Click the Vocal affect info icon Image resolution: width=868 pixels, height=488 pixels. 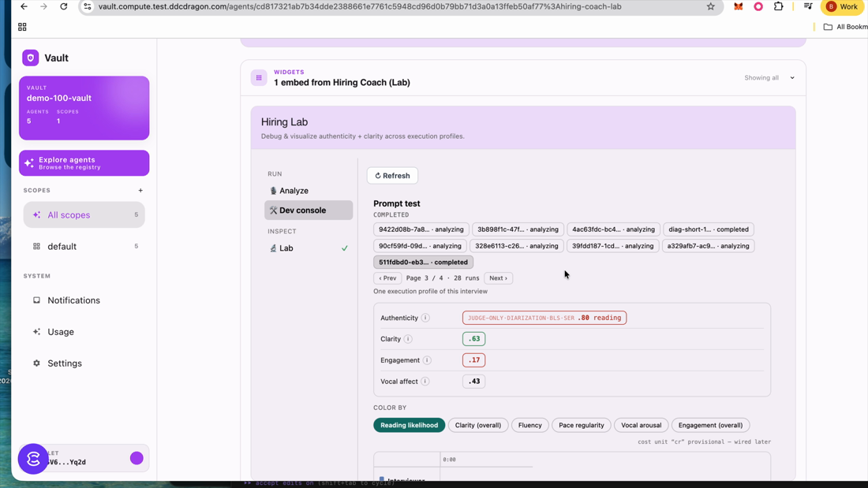pyautogui.click(x=425, y=382)
